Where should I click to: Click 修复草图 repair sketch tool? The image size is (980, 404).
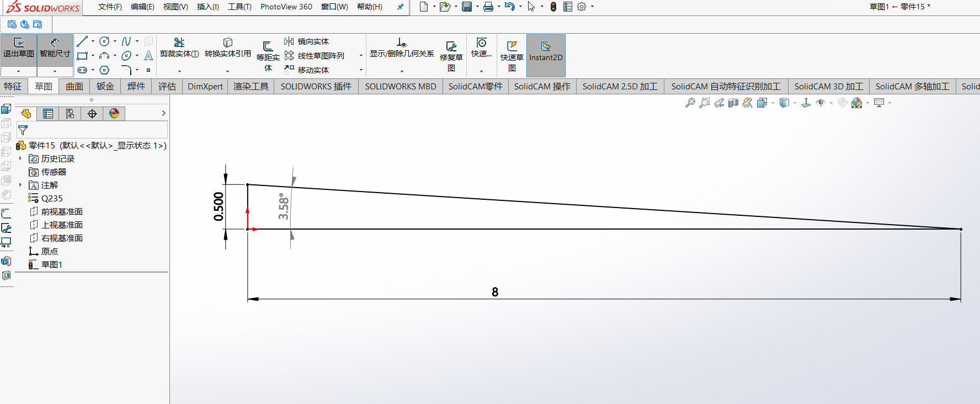click(x=451, y=56)
